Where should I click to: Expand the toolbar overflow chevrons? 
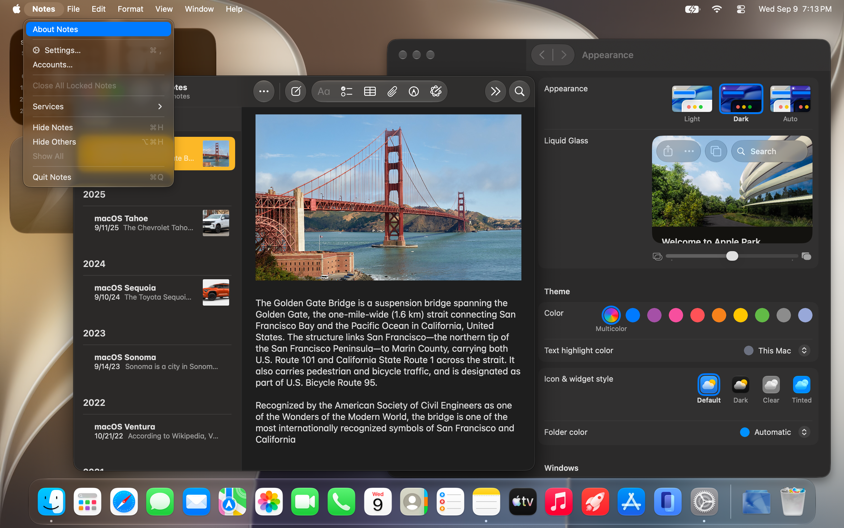click(495, 91)
